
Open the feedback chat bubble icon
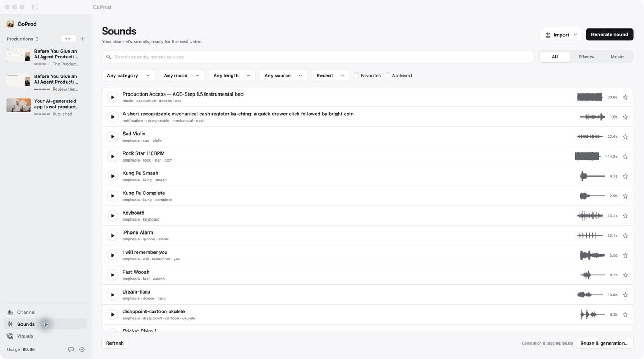[70, 349]
